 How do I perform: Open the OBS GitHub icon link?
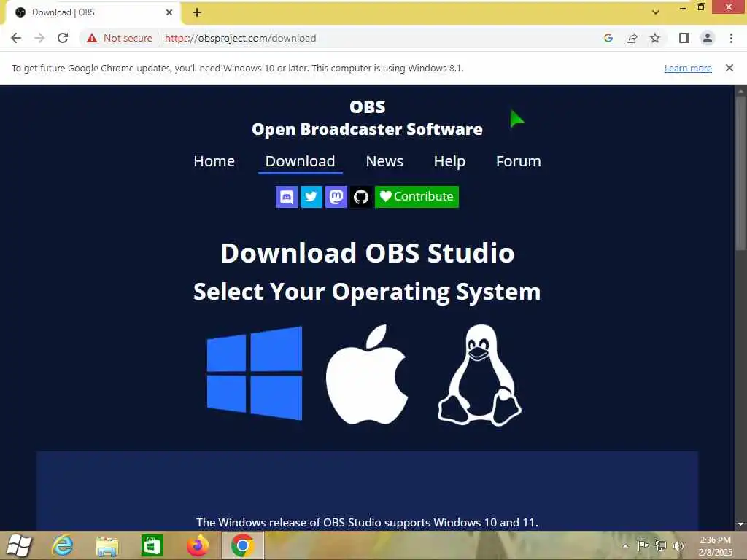361,197
